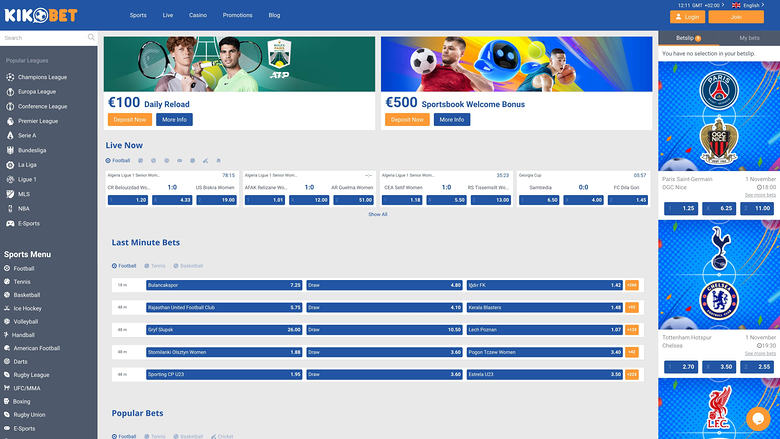Open Ligue 1 league
The height and width of the screenshot is (439, 780).
coord(27,179)
